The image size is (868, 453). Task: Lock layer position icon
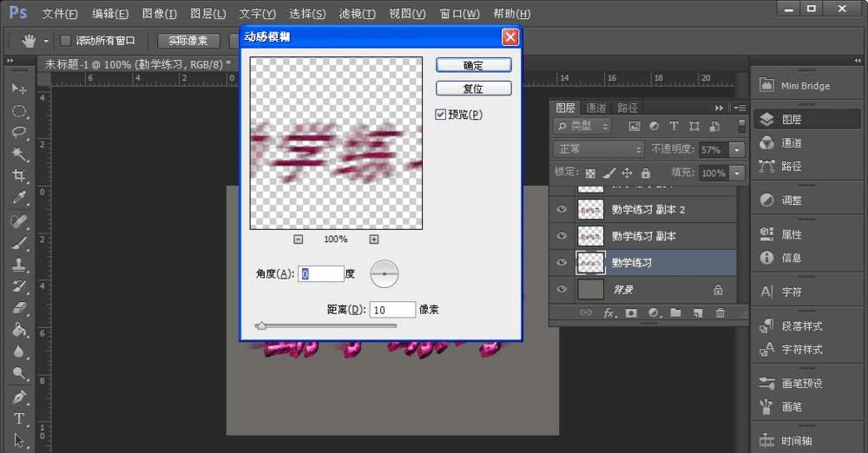click(x=627, y=174)
